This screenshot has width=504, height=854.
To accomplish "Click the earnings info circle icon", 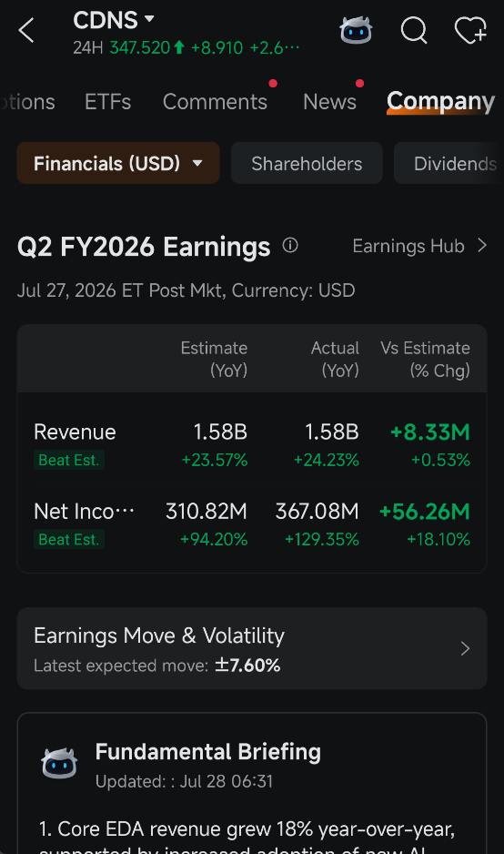I will pyautogui.click(x=290, y=246).
